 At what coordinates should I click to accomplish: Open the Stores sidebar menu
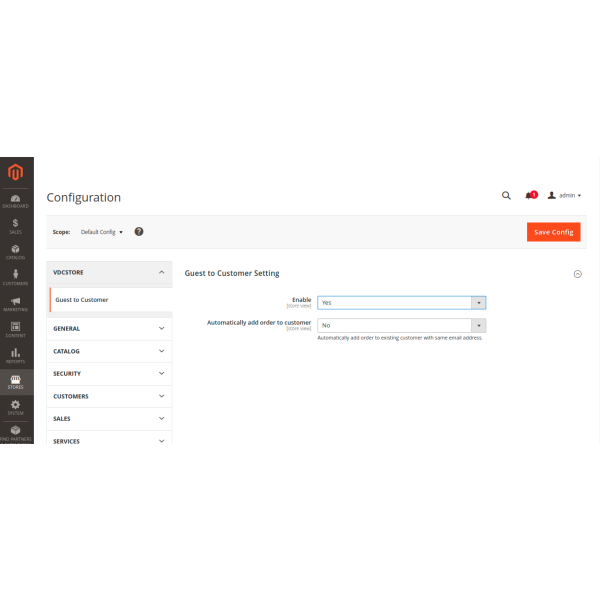click(x=16, y=381)
